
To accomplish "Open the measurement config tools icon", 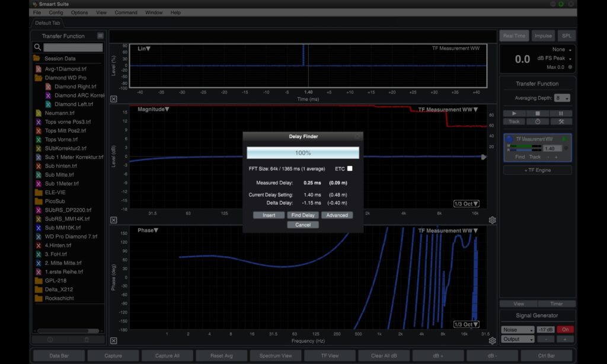I will (561, 122).
